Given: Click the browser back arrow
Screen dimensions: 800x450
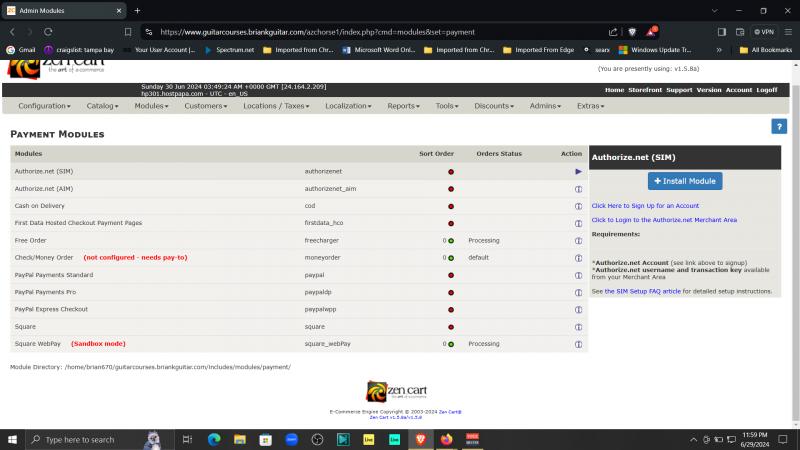Looking at the screenshot, I should tap(12, 32).
